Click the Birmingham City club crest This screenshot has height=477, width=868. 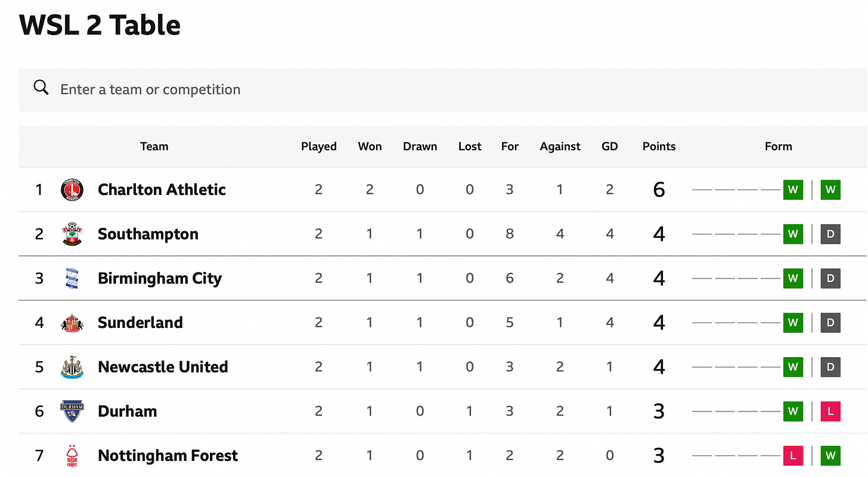coord(72,278)
